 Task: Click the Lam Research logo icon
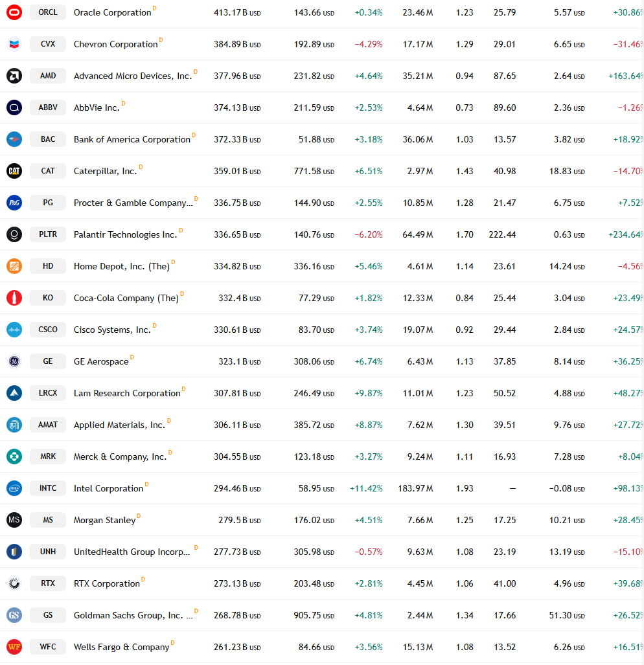pos(14,393)
